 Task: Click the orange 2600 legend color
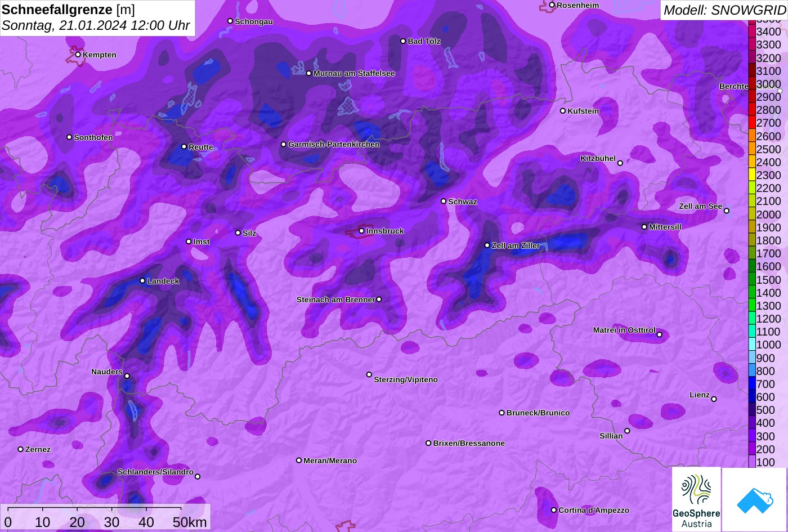pos(751,136)
